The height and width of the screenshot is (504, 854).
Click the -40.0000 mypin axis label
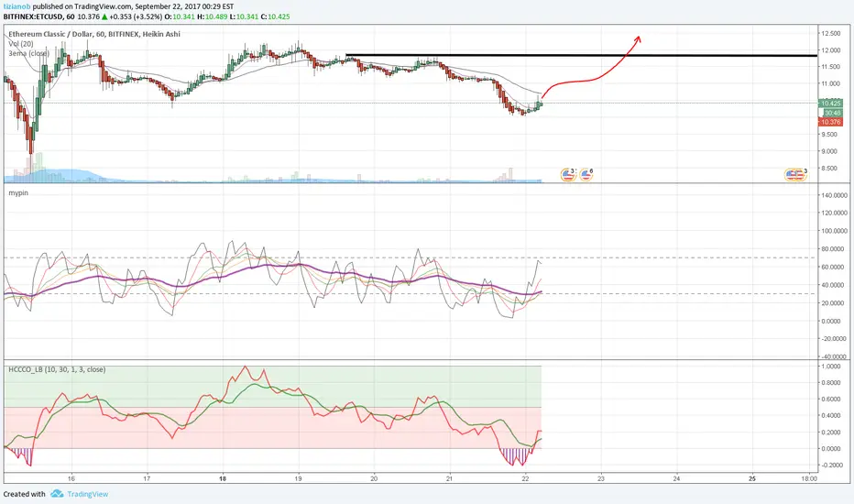pyautogui.click(x=833, y=356)
